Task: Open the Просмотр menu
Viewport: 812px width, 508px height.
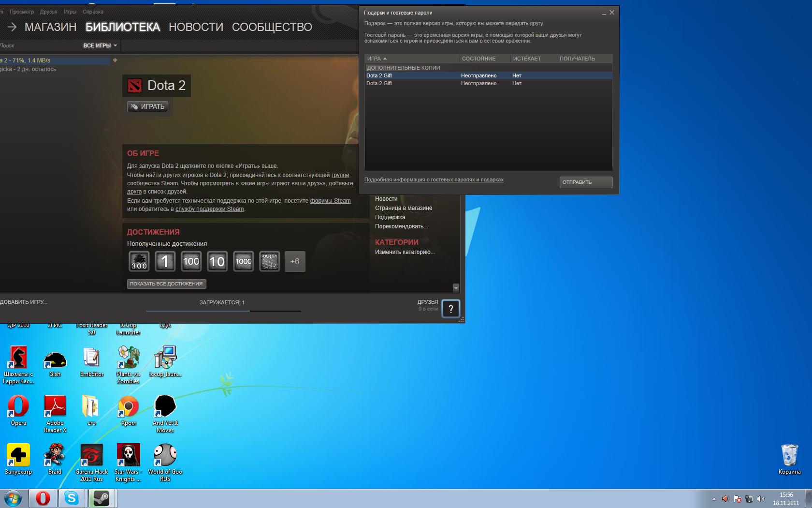Action: 22,12
